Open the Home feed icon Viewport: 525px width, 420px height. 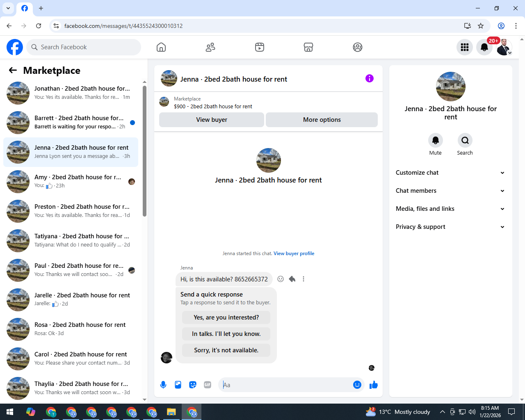coord(161,47)
